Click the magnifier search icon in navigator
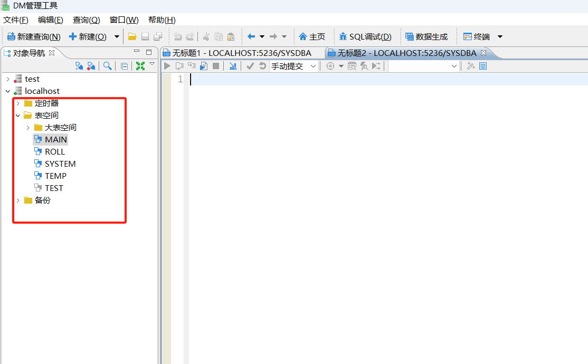588x364 pixels. click(x=108, y=66)
